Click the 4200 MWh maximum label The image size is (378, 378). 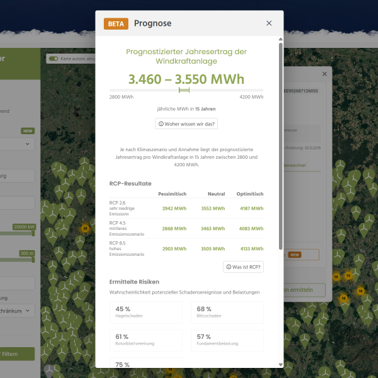point(251,97)
